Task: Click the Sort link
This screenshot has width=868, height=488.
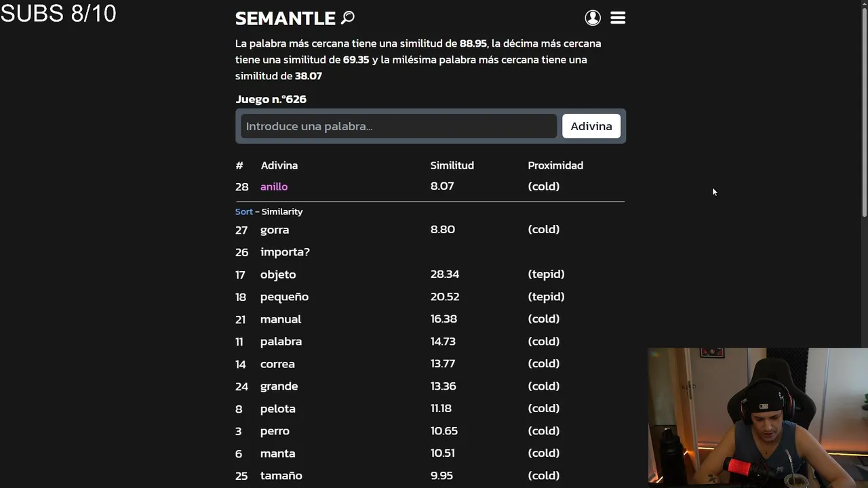Action: coord(243,211)
